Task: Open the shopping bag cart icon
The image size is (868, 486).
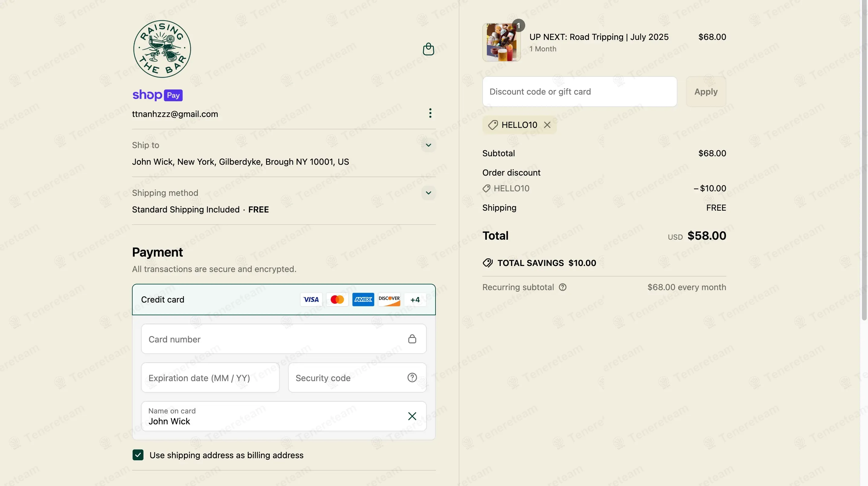Action: (428, 49)
